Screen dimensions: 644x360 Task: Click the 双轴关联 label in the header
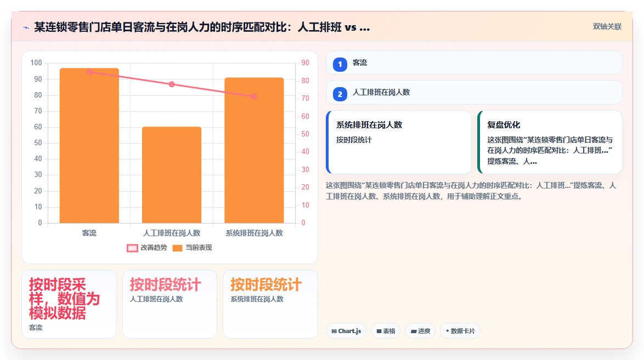(607, 27)
